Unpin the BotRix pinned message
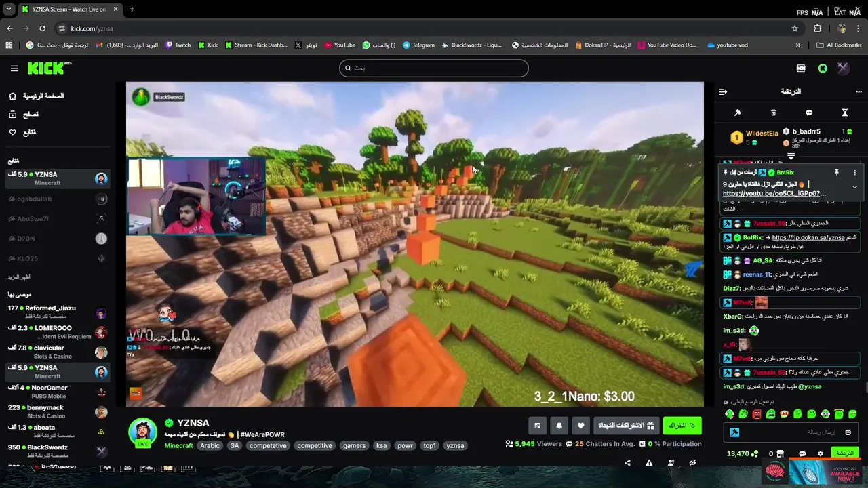Screen dimensions: 868x488 click(837, 173)
